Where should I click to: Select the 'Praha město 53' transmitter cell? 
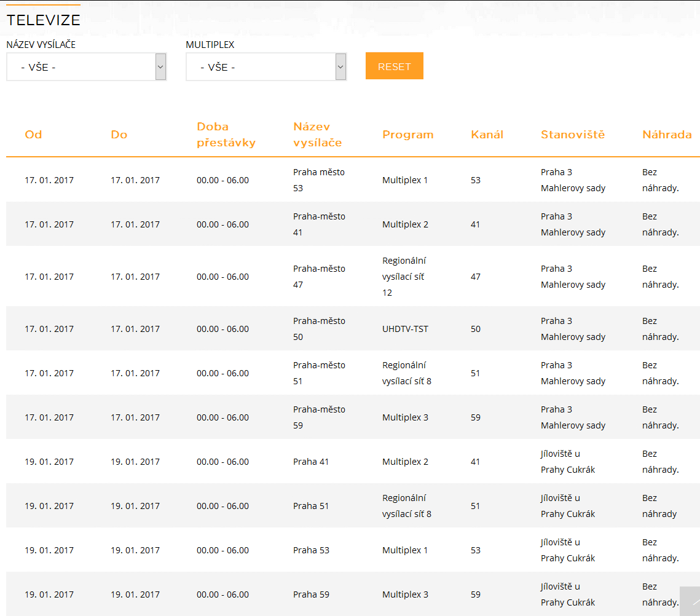click(x=319, y=180)
